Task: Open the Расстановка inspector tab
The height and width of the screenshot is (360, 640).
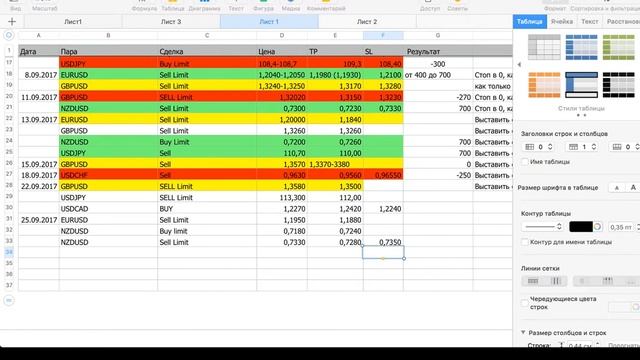Action: (x=623, y=22)
